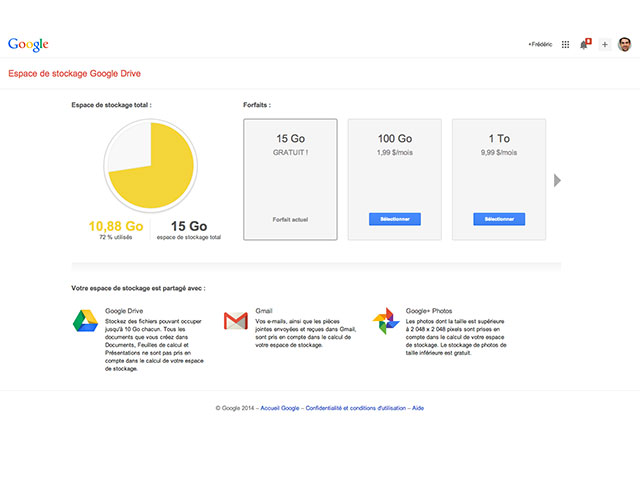Click the Forfait actuel label
Viewport: 640px width, 480px height.
coord(290,220)
